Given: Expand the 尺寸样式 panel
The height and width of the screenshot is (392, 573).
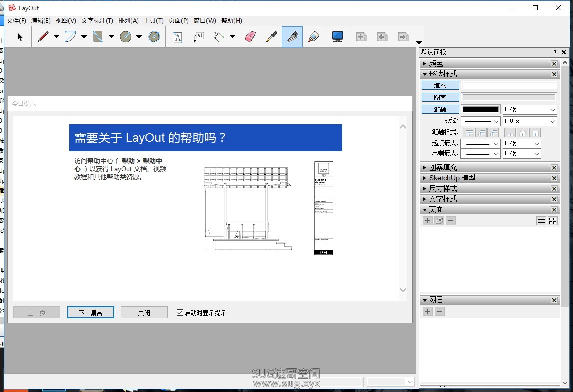Looking at the screenshot, I should (x=425, y=189).
